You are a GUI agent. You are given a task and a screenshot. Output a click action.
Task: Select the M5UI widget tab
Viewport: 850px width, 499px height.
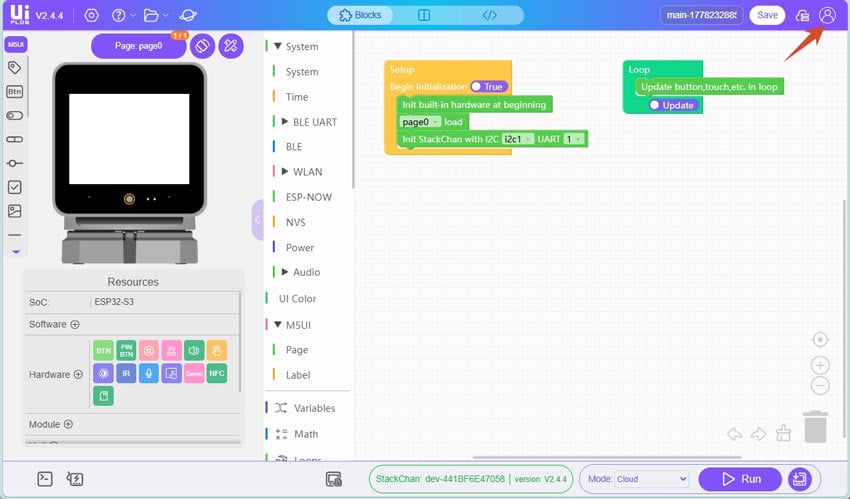(x=16, y=44)
